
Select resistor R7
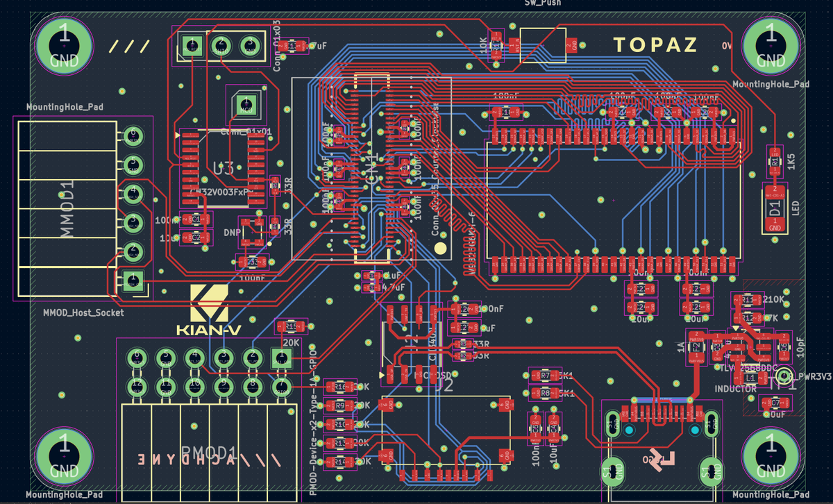click(545, 375)
